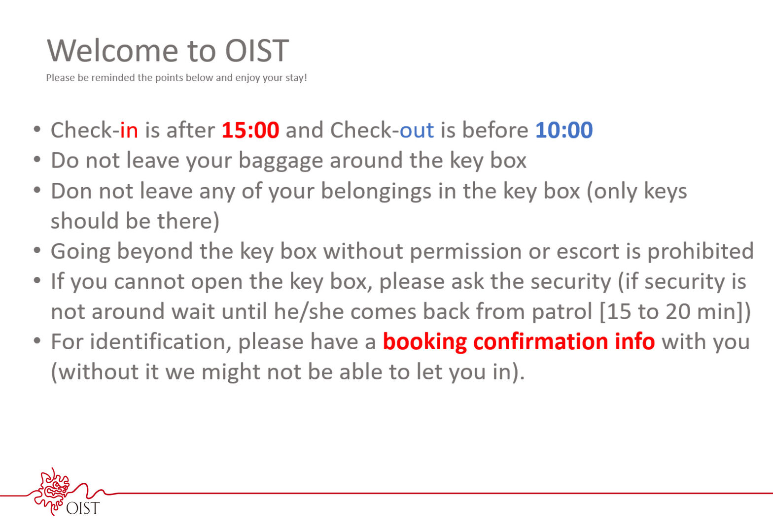Click the blue 10:00 check-out time
Screen dimensions: 773x532
564,130
